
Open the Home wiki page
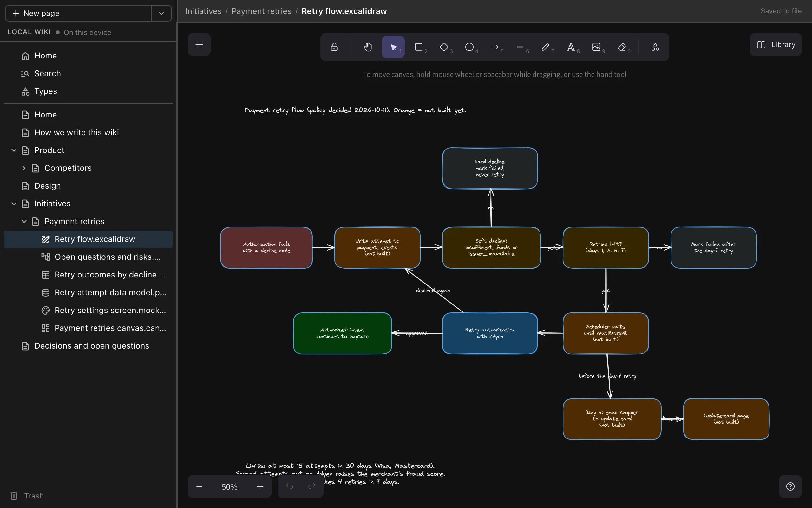pos(88,115)
